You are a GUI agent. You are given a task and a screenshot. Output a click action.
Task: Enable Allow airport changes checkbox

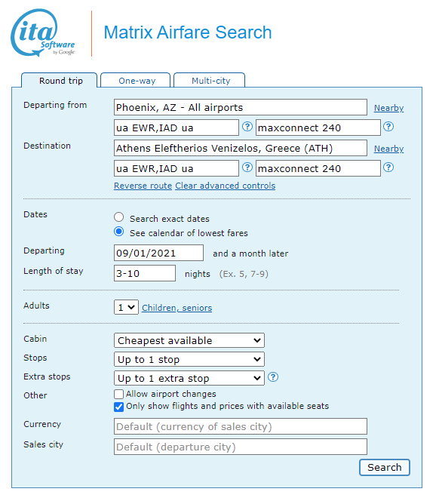(118, 394)
